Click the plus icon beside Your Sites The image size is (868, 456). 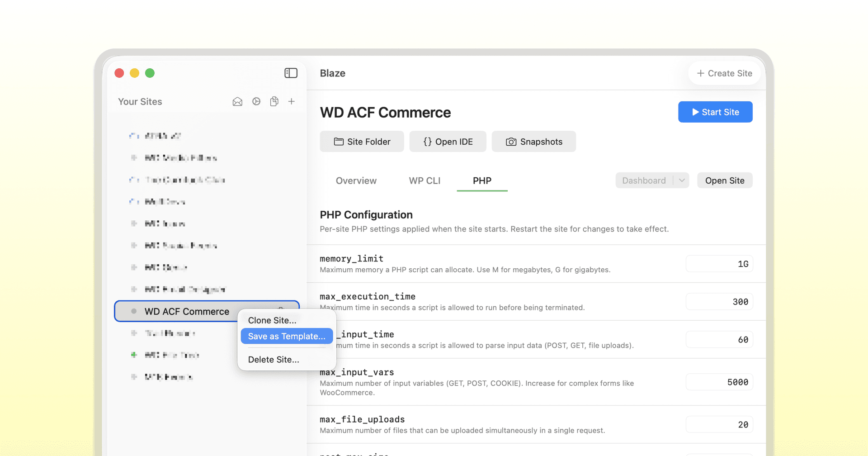tap(292, 101)
